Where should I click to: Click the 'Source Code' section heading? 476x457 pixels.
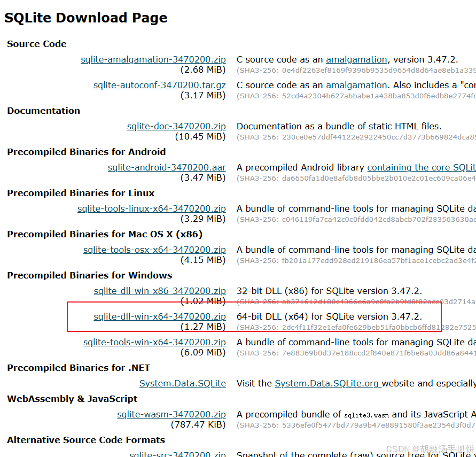pos(37,44)
